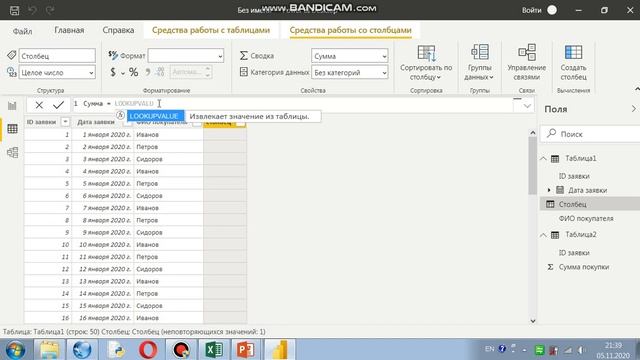Switch to the Главная tab
The width and height of the screenshot is (640, 360).
tap(69, 30)
